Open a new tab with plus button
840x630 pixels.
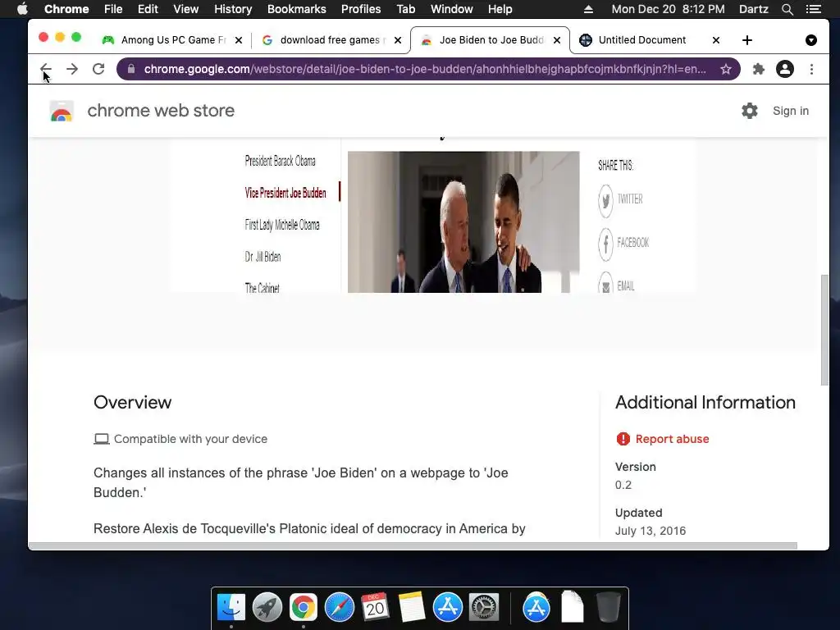pos(746,40)
